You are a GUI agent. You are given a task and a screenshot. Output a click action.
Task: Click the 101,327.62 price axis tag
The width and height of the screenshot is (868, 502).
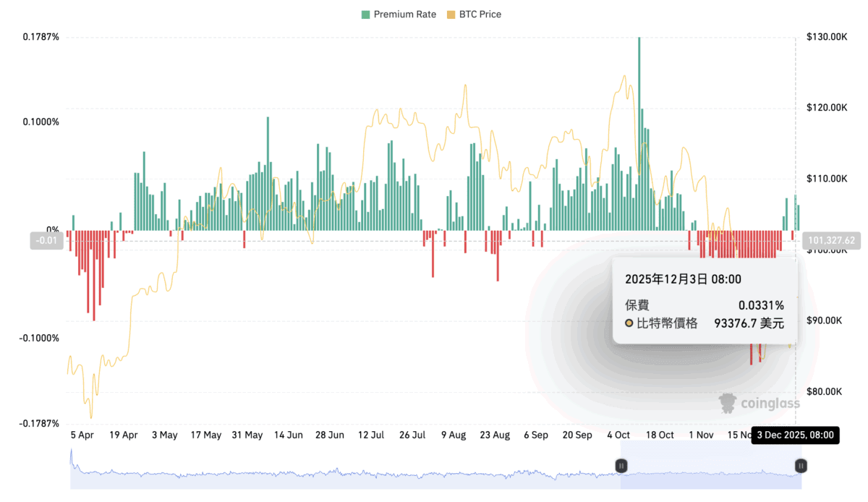point(832,241)
